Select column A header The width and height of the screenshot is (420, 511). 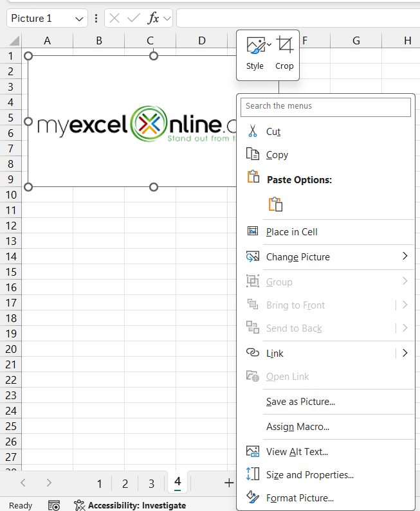click(48, 40)
